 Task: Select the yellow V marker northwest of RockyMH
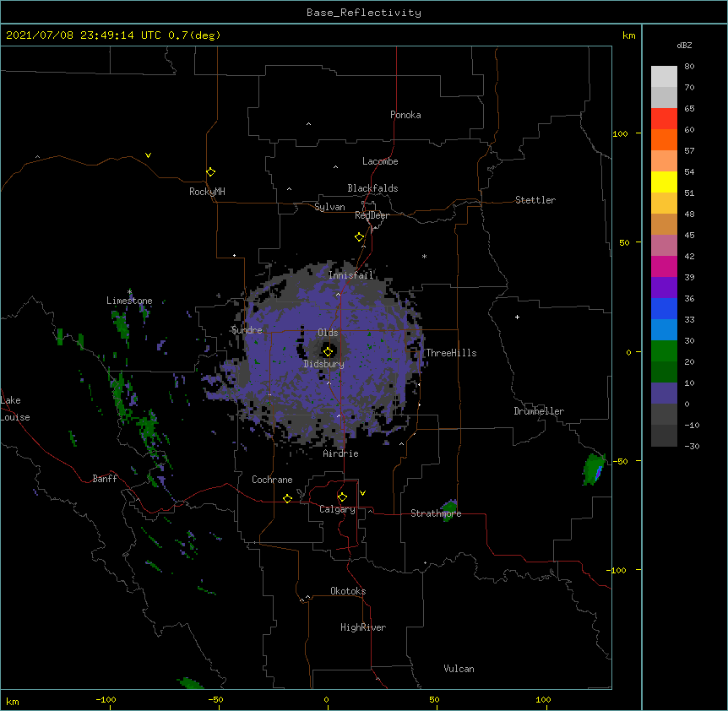tap(148, 155)
